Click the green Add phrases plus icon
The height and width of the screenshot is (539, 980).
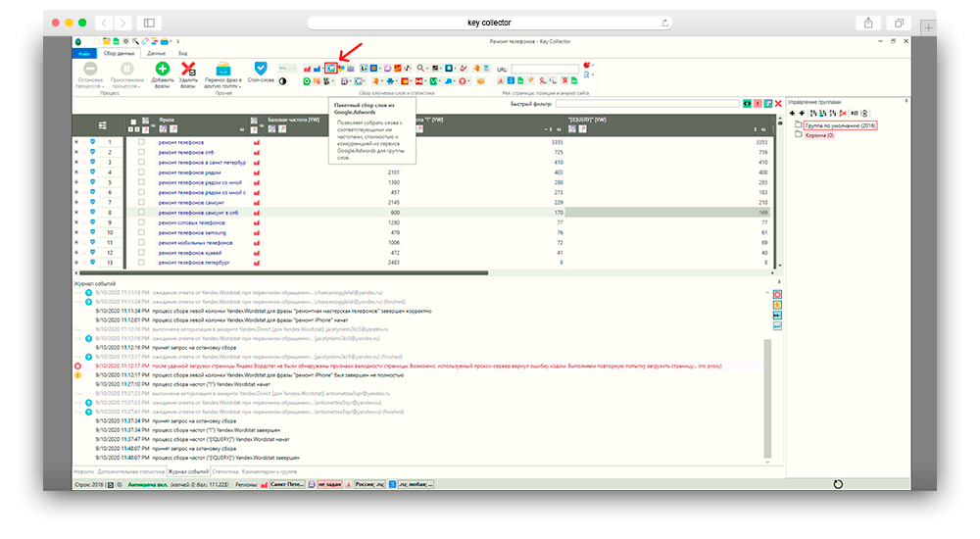(163, 69)
